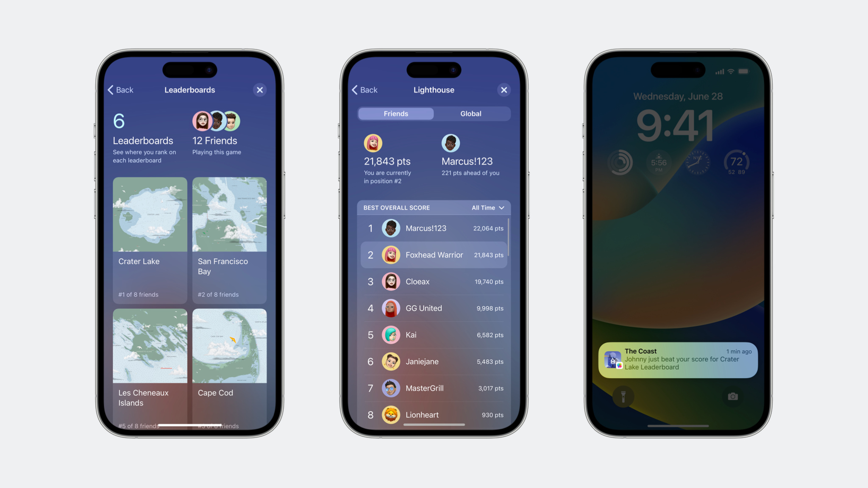Navigate back using Back button on Lighthouse
868x488 pixels.
363,90
